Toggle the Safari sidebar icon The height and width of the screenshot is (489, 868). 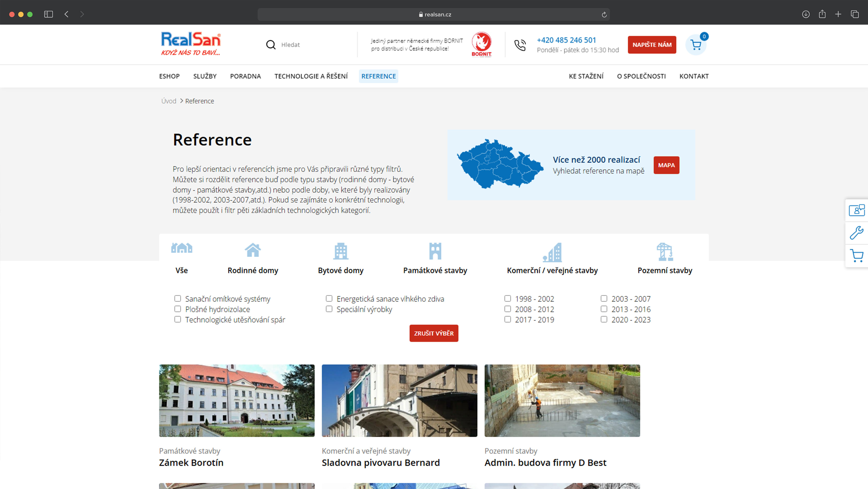[48, 14]
